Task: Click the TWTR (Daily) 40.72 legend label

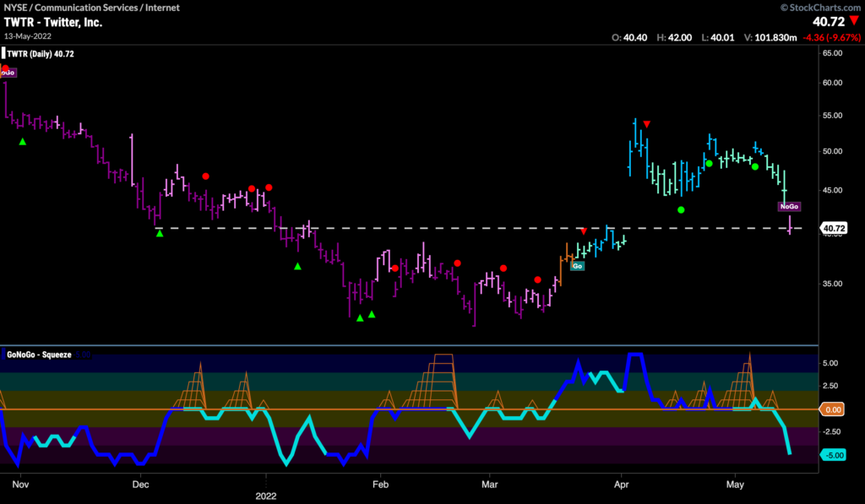Action: tap(41, 54)
